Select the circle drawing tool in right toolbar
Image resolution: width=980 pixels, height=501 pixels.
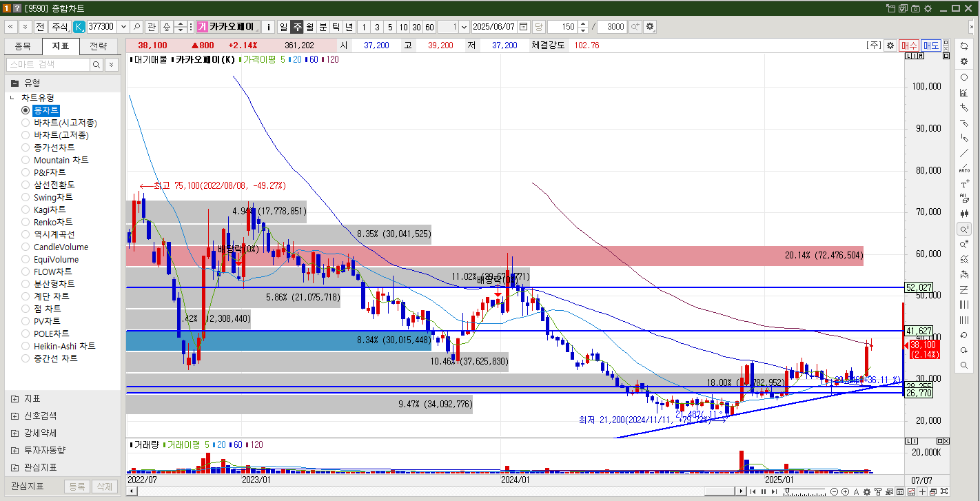964,77
